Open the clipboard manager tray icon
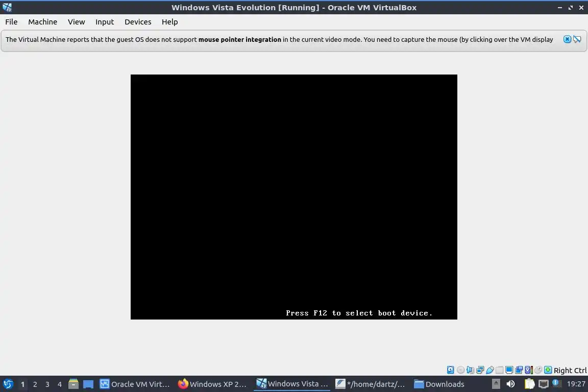588x392 pixels. click(x=529, y=384)
